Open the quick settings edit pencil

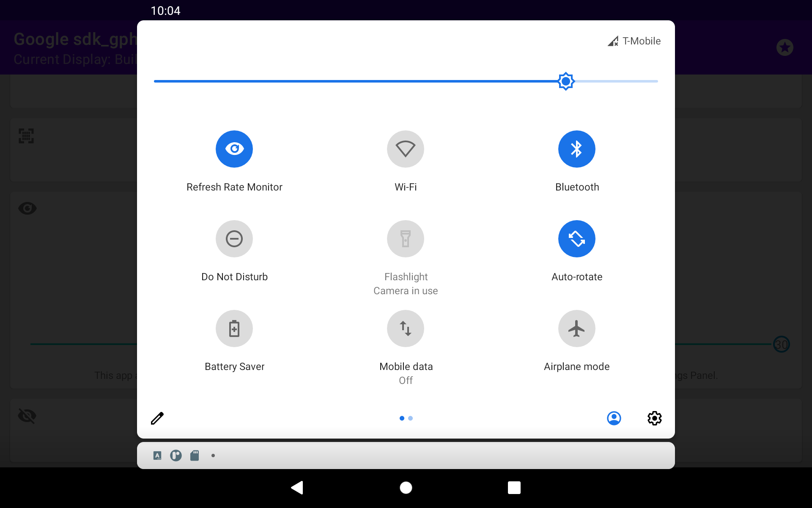(x=157, y=418)
